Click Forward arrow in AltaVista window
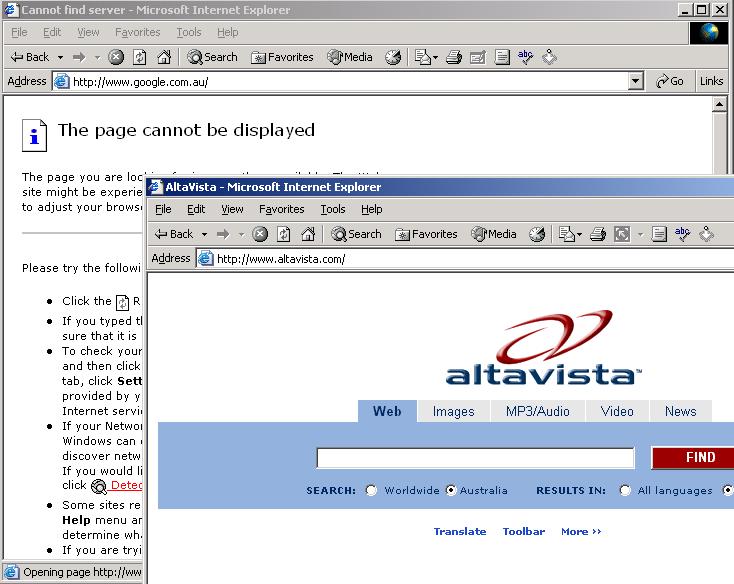 click(x=223, y=234)
